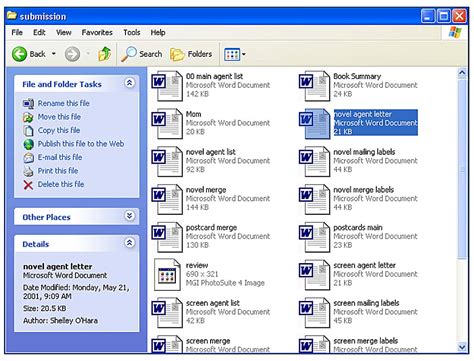This screenshot has width=474, height=361.
Task: Go up one folder level icon
Action: [x=105, y=54]
